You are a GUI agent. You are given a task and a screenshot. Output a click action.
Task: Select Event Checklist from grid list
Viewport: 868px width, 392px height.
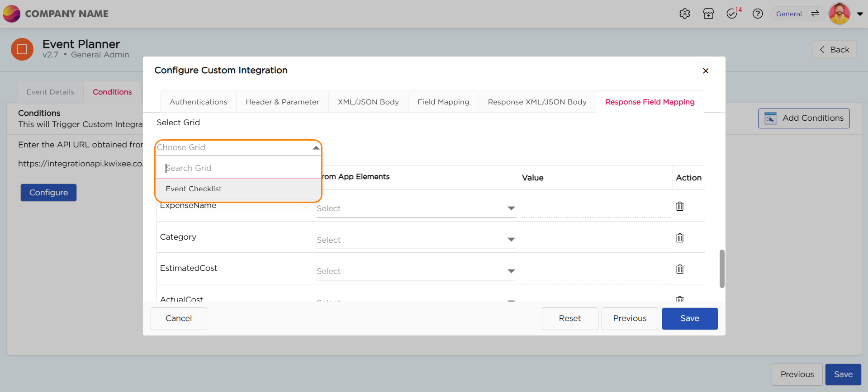click(x=194, y=189)
